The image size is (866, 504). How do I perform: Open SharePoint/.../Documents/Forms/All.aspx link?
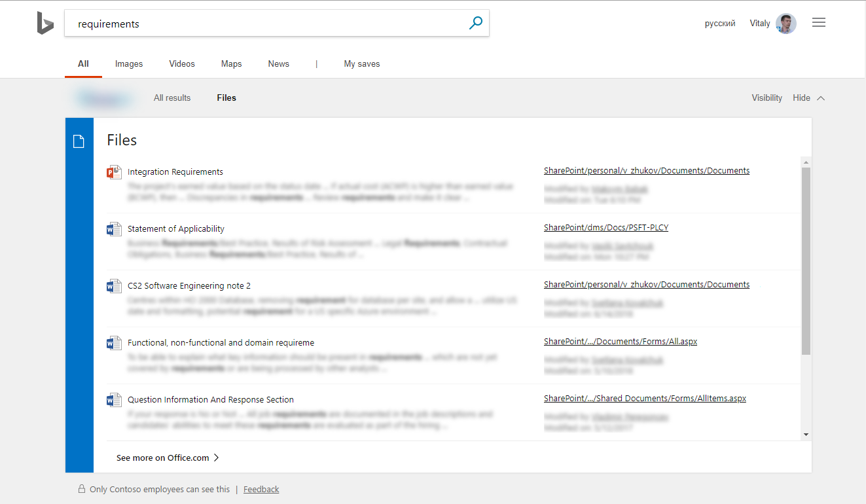tap(621, 342)
